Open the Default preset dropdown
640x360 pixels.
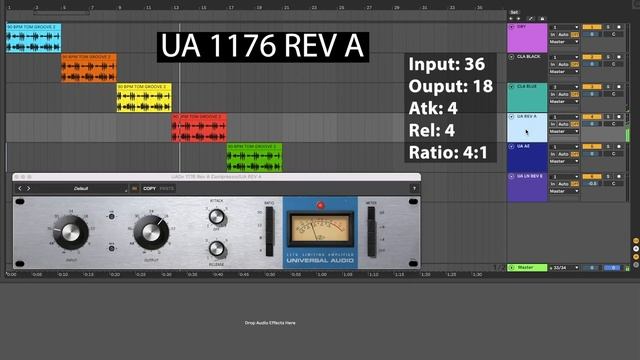[81, 189]
